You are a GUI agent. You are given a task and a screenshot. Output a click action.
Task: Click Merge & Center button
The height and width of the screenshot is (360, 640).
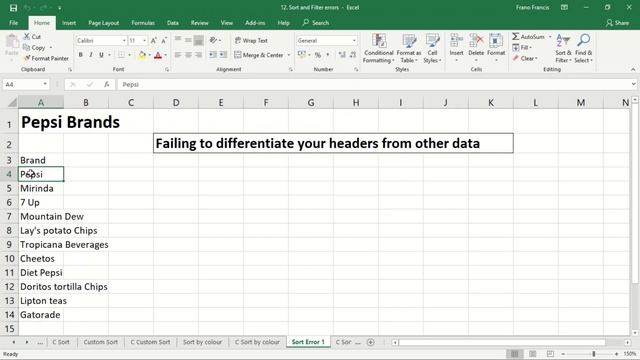pyautogui.click(x=259, y=55)
